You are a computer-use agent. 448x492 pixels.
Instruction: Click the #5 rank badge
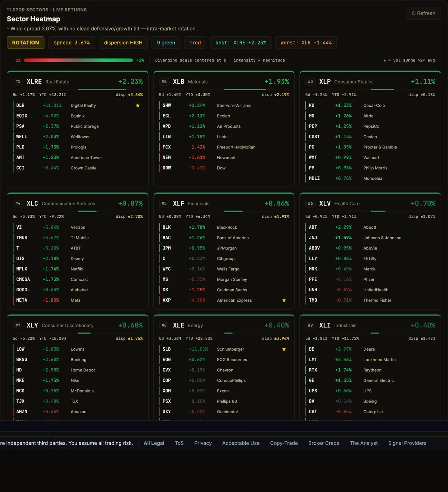[164, 204]
